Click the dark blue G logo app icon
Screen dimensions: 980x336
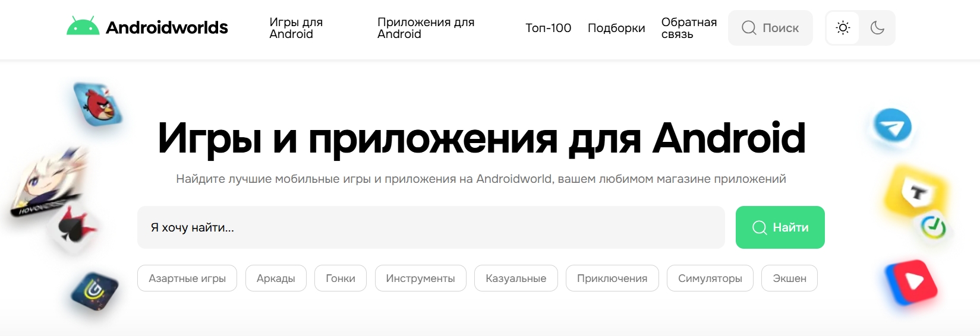94,291
